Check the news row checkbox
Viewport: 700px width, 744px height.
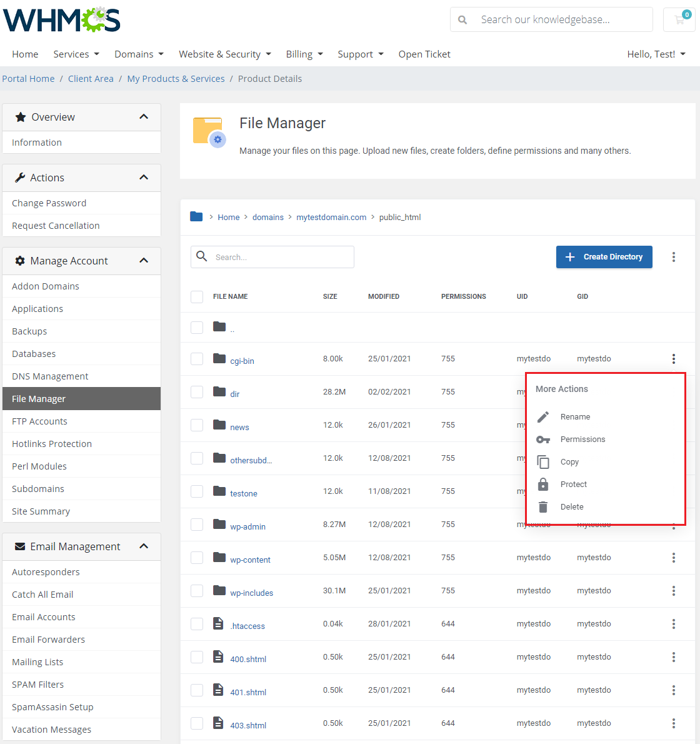(x=197, y=425)
